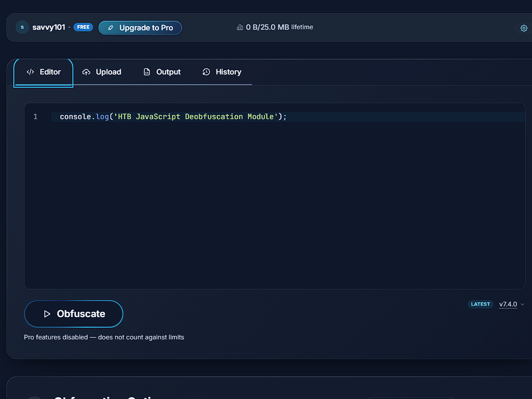Viewport: 532px width, 399px height.
Task: Click the code editor text area
Action: 275,196
